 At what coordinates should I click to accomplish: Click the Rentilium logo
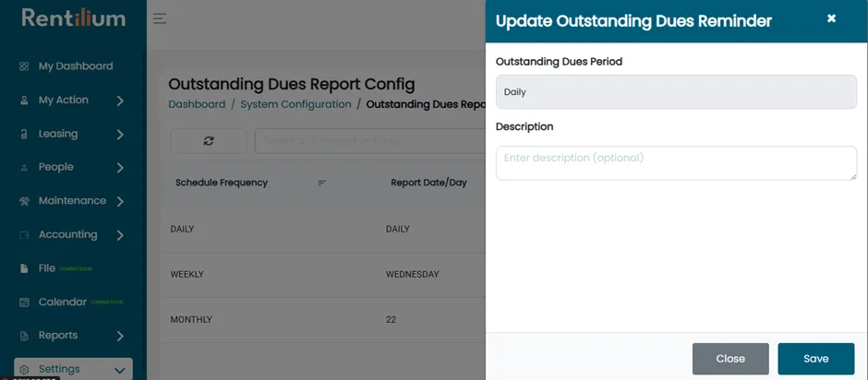pos(74,18)
